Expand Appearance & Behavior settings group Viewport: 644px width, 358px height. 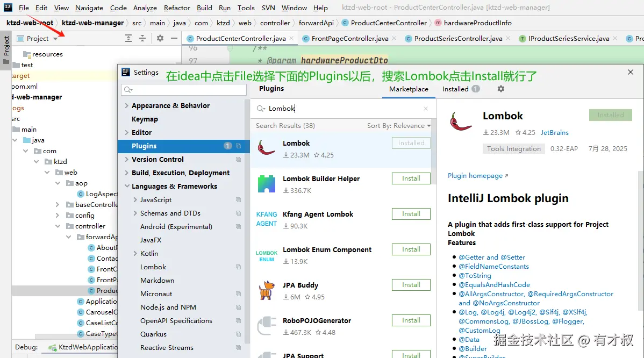coord(126,105)
